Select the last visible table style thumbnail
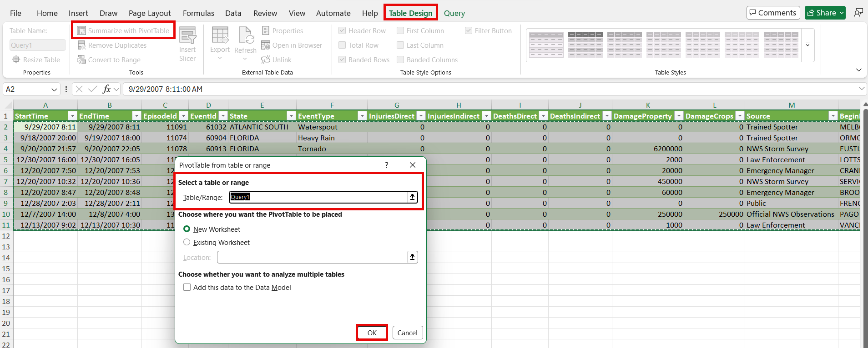This screenshot has height=348, width=868. click(781, 45)
